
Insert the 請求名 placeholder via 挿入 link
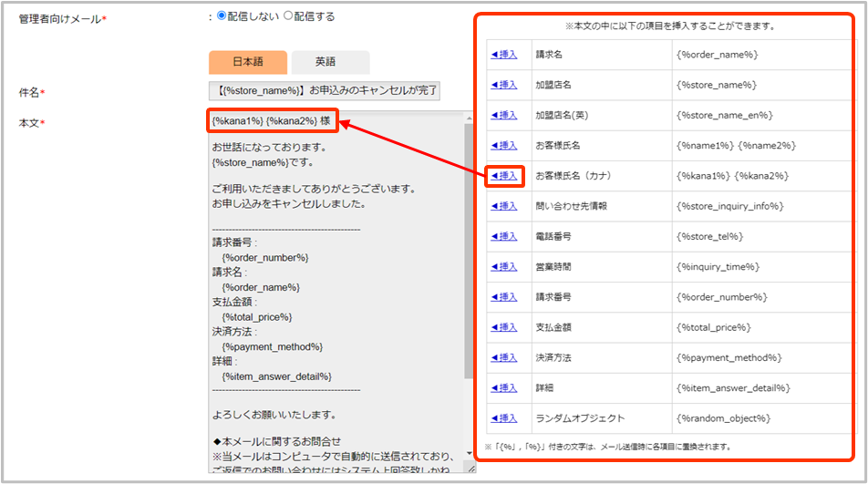(504, 55)
